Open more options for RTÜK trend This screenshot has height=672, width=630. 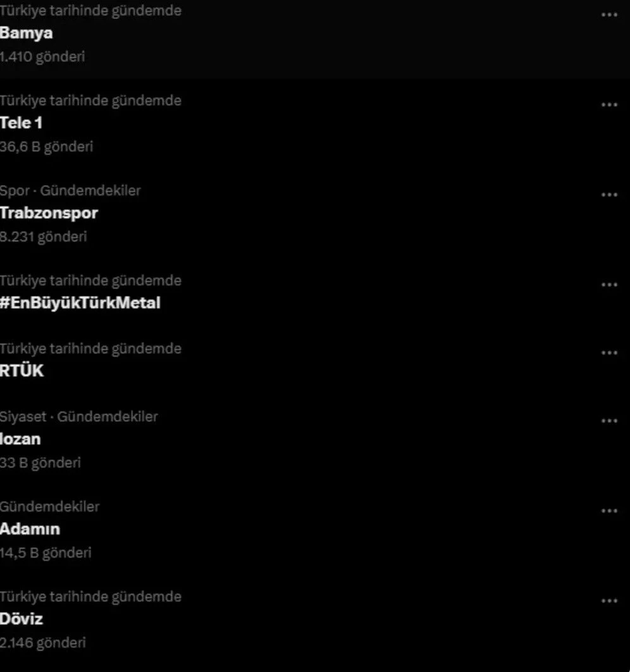tap(609, 353)
